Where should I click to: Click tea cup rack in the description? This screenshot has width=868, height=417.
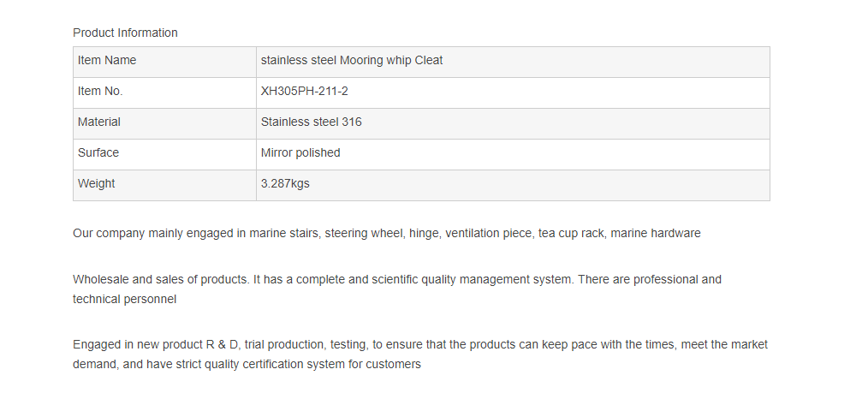pos(570,233)
